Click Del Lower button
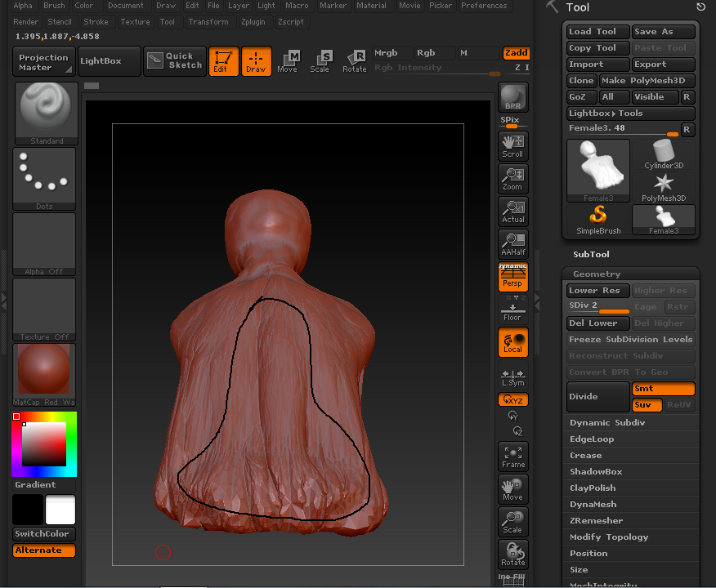The height and width of the screenshot is (588, 716). [598, 323]
